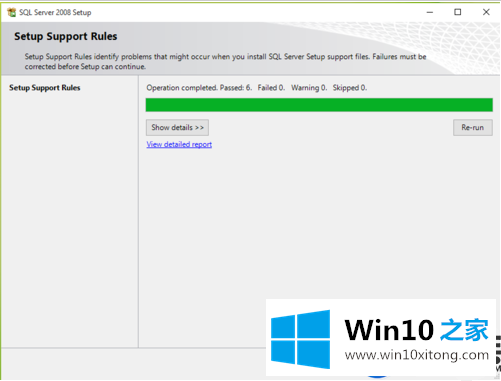501x381 pixels.
Task: Click the 'SQL Server 2008 Setup' title text
Action: point(55,13)
